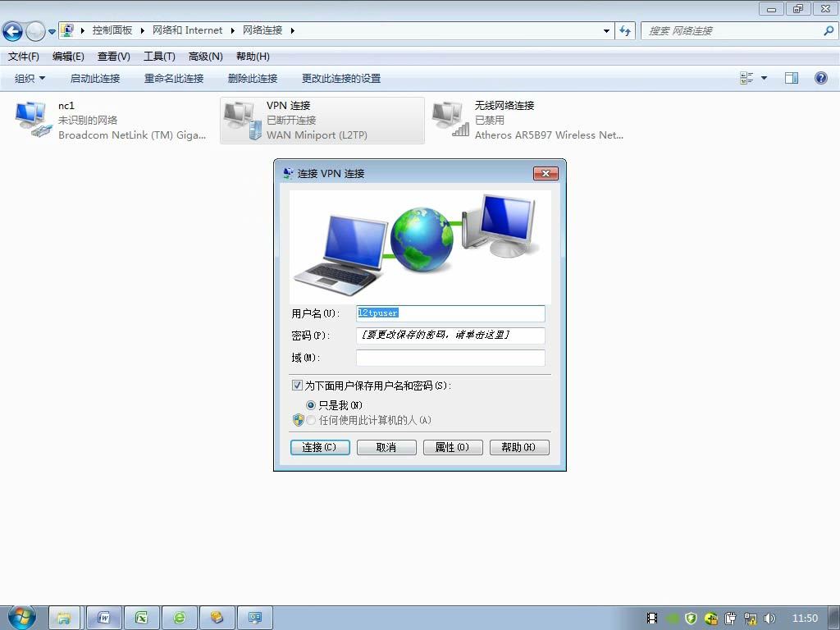The image size is (840, 630).
Task: Select 任何使用此计算机的人 radio button
Action: tap(311, 421)
